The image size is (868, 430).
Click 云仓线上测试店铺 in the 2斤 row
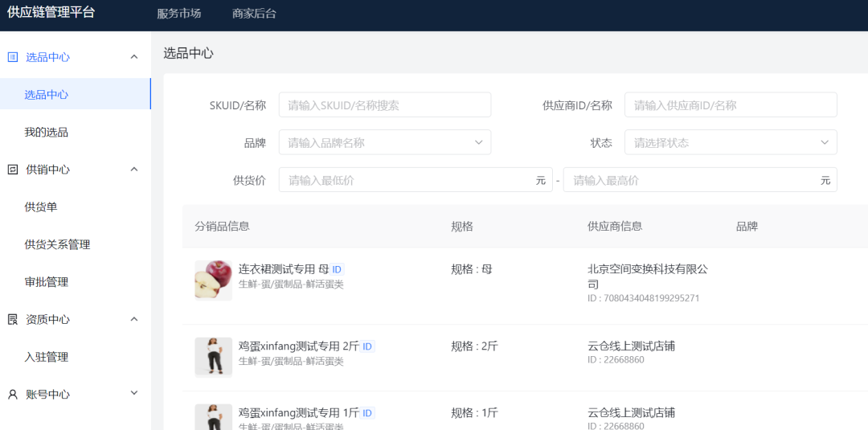click(631, 347)
